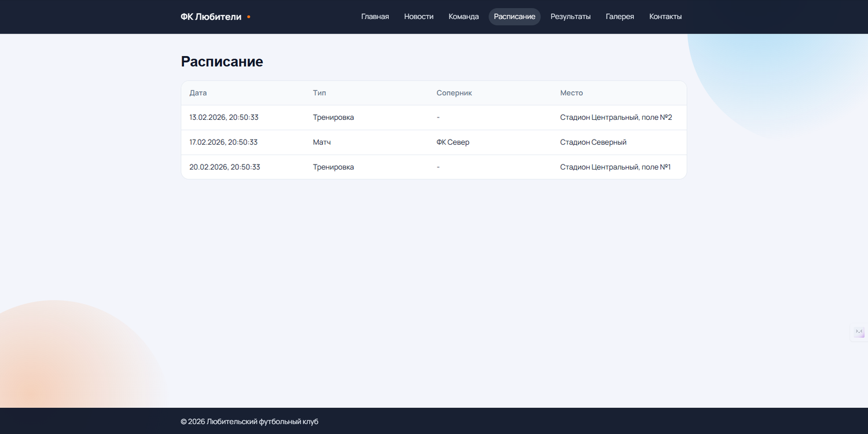Click the opponent ФК Север
This screenshot has width=868, height=434.
453,142
